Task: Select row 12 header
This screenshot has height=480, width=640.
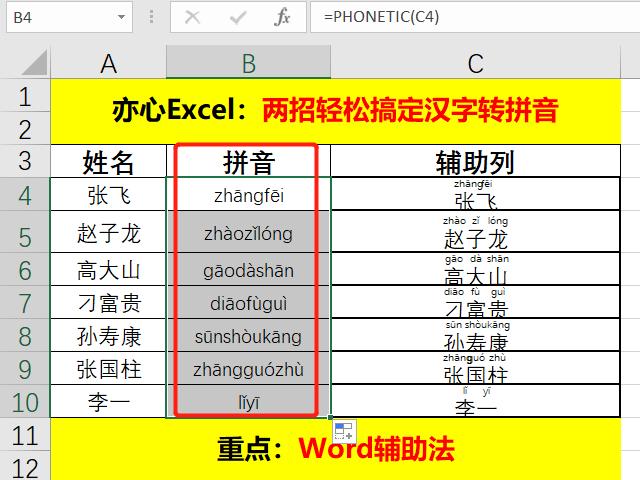Action: pos(25,466)
